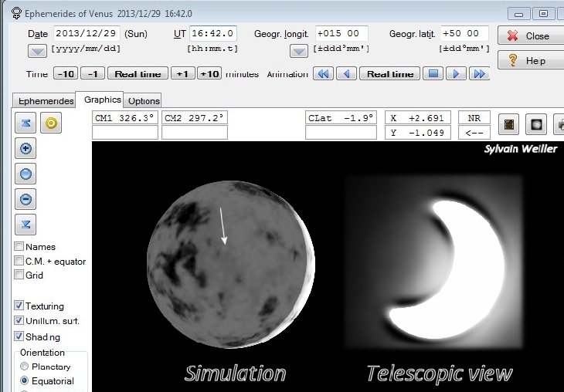The height and width of the screenshot is (392, 564).
Task: Click the zoom in plus icon
Action: (x=26, y=150)
